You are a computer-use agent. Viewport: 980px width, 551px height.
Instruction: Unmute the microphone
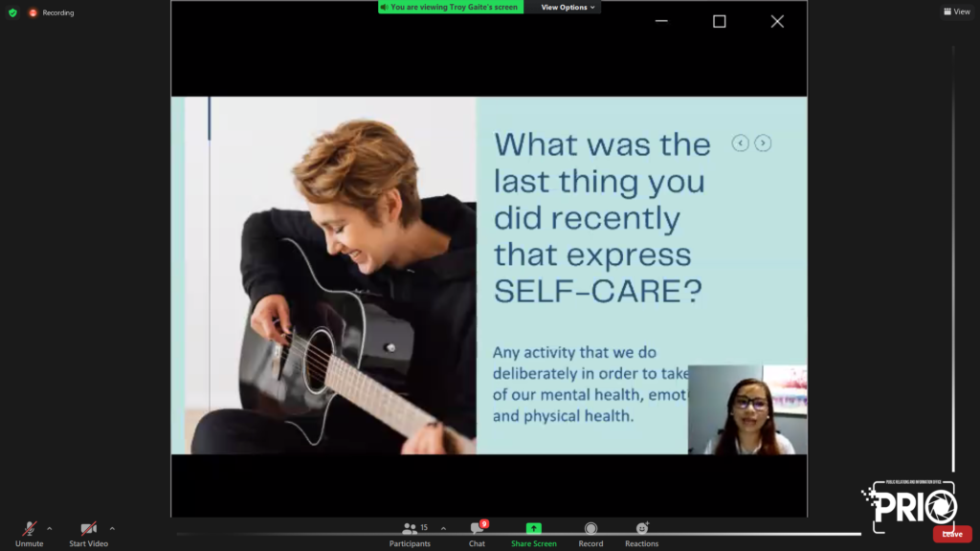[x=29, y=529]
